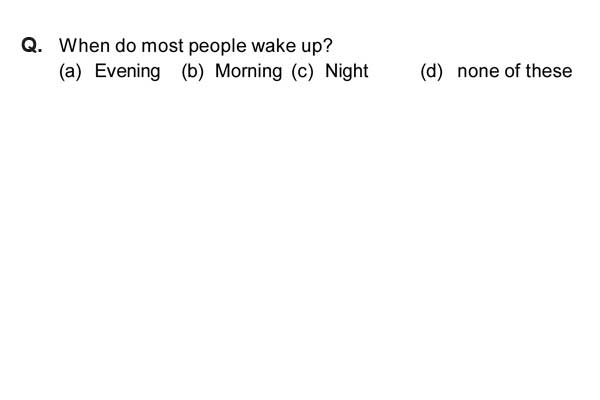Click the (d) option label
This screenshot has height=400, width=600.
(431, 72)
